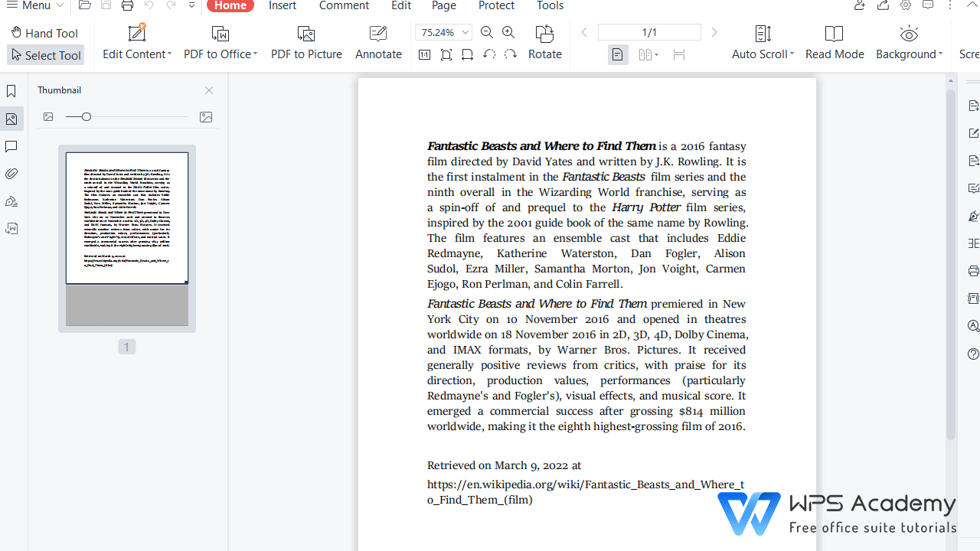The height and width of the screenshot is (551, 980).
Task: Click the Fit Width icon
Action: pos(468,54)
